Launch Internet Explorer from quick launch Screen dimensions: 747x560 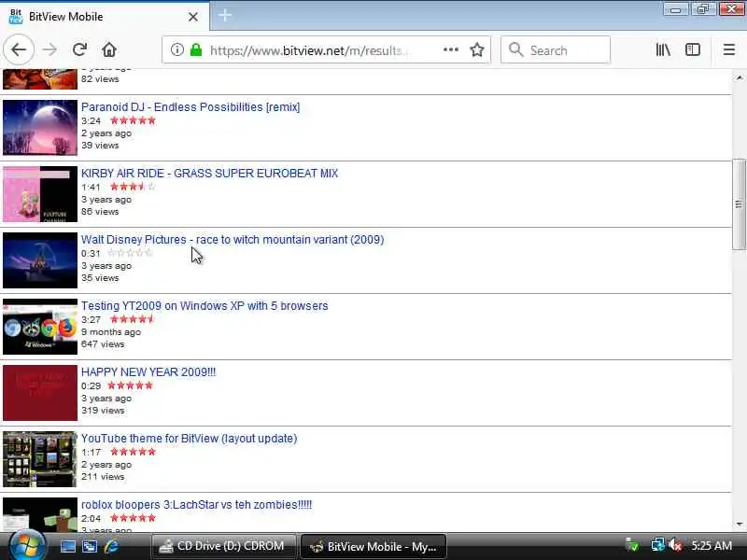pyautogui.click(x=111, y=546)
